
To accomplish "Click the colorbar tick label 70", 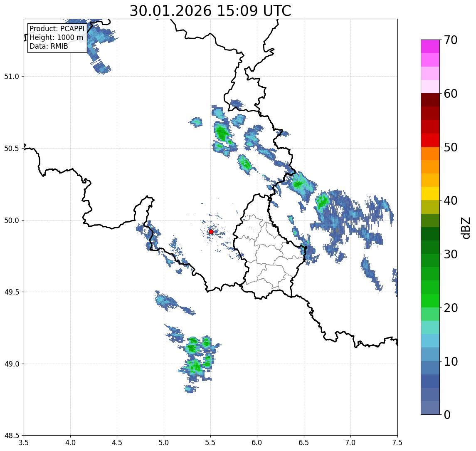I will (451, 40).
